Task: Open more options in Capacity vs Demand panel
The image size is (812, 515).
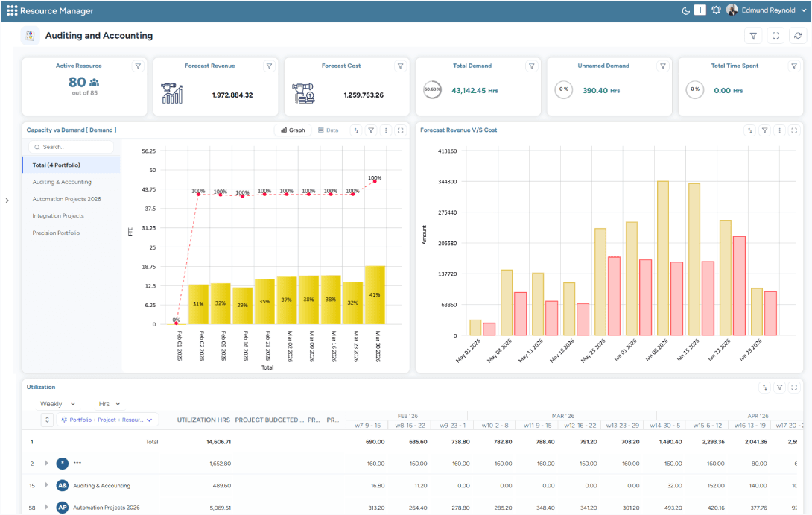Action: pyautogui.click(x=386, y=130)
